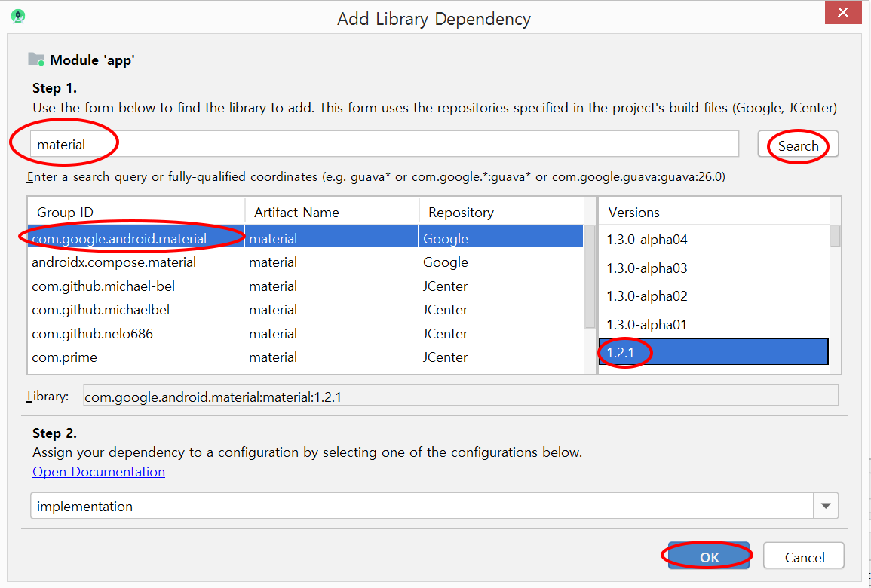Click the Android Studio icon in title bar
The image size is (871, 588).
(18, 16)
